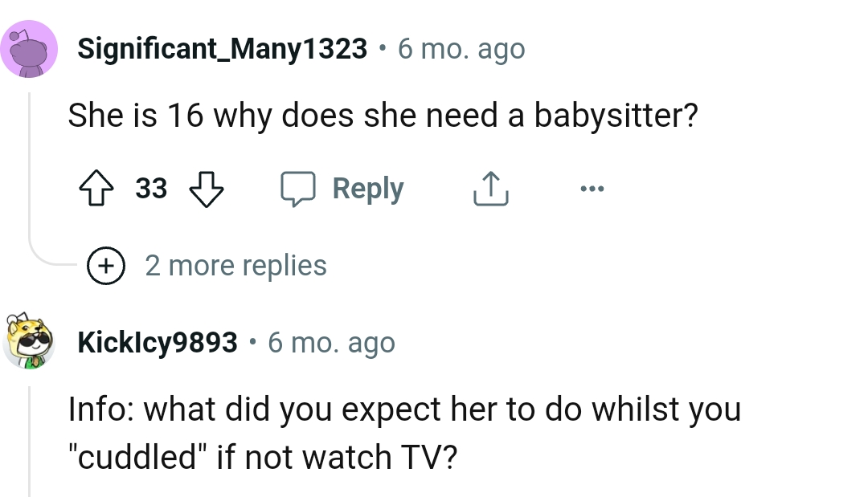The image size is (868, 497).
Task: Open the comment overflow menu
Action: point(592,189)
